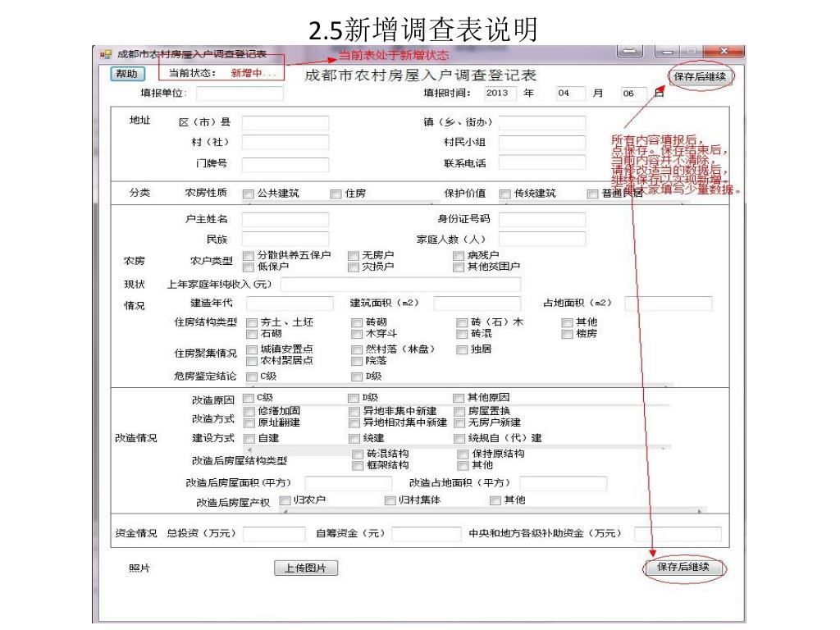840x630 pixels.
Task: Focus the 家庭人数 input field
Action: click(x=542, y=239)
